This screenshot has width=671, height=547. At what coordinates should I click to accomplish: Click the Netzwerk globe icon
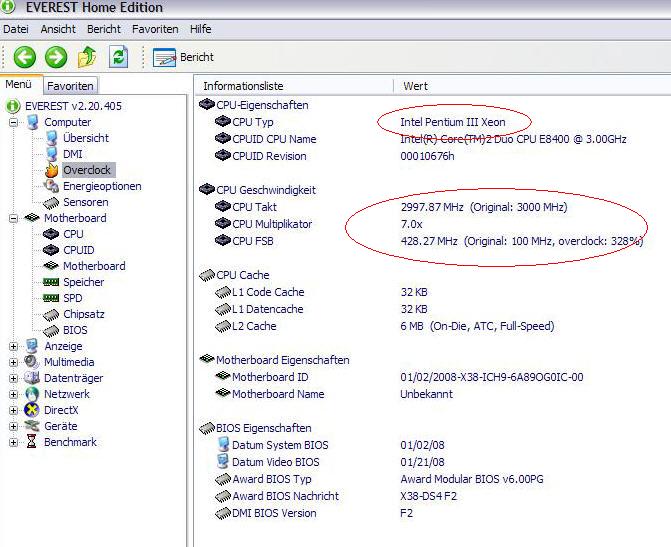click(x=32, y=394)
